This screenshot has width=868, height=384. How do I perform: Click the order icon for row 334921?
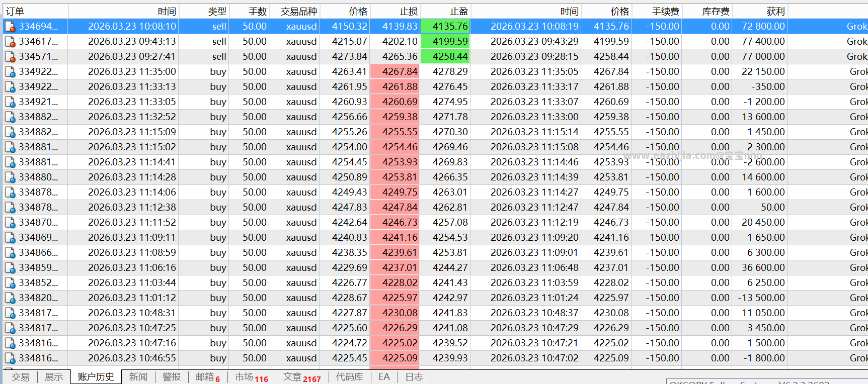tap(10, 102)
